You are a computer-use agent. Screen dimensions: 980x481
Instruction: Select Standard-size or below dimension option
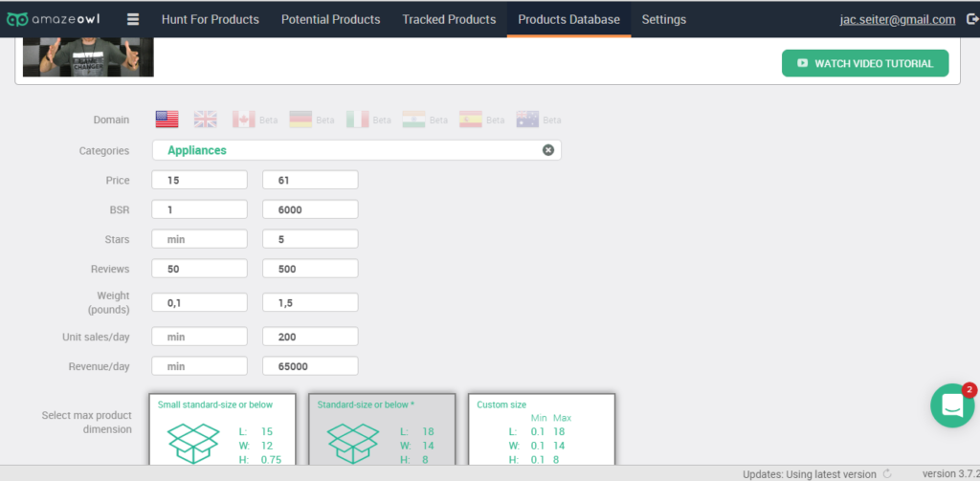[x=382, y=430]
